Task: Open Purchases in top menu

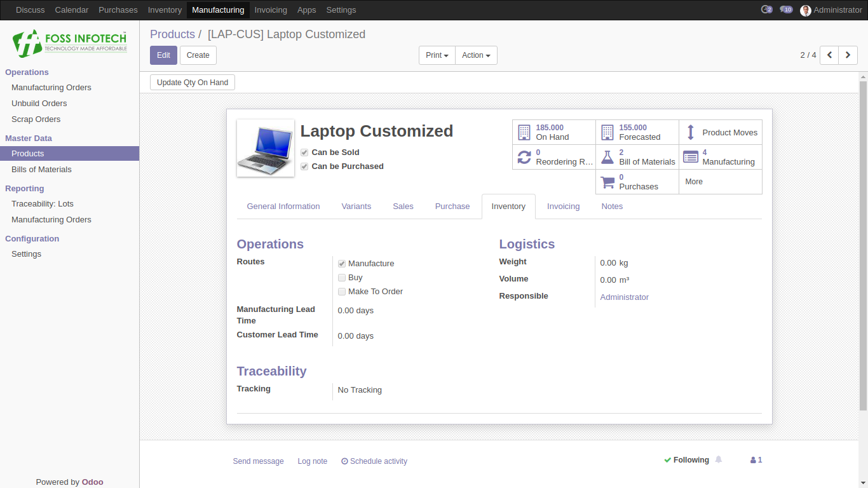Action: 118,10
